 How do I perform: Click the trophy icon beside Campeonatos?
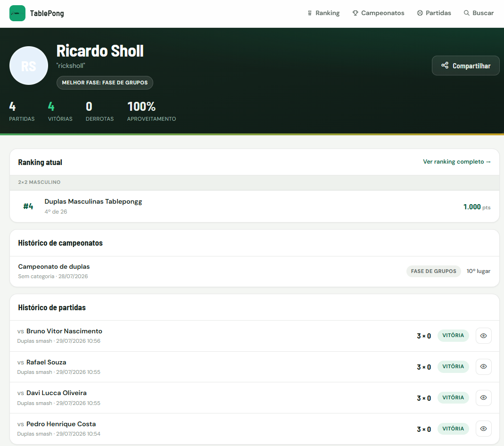[x=355, y=13]
